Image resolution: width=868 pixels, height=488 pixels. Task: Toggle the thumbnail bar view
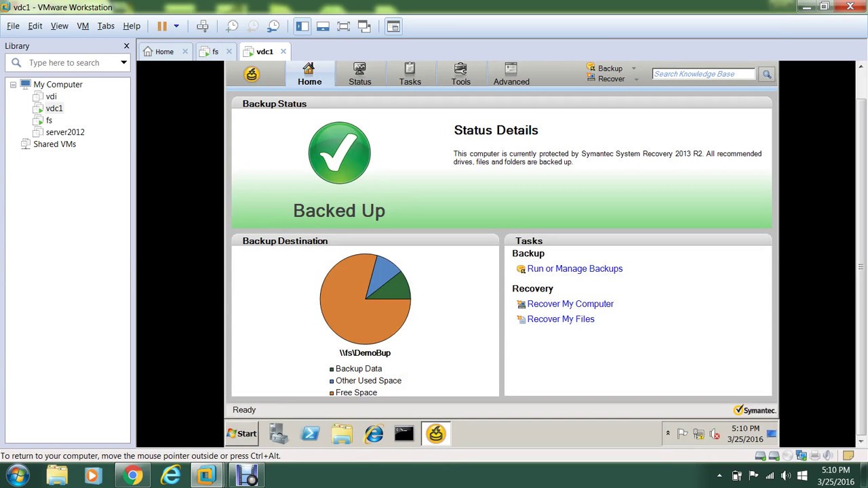point(323,26)
